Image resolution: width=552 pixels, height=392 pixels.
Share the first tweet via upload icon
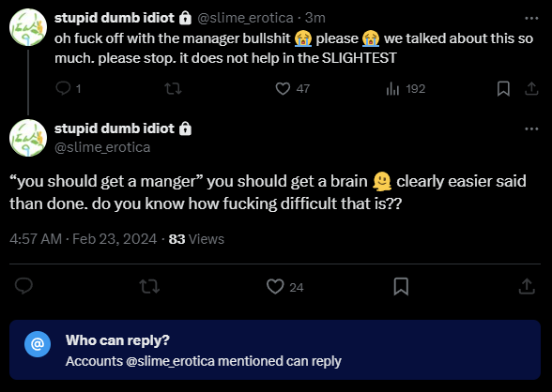pyautogui.click(x=531, y=88)
